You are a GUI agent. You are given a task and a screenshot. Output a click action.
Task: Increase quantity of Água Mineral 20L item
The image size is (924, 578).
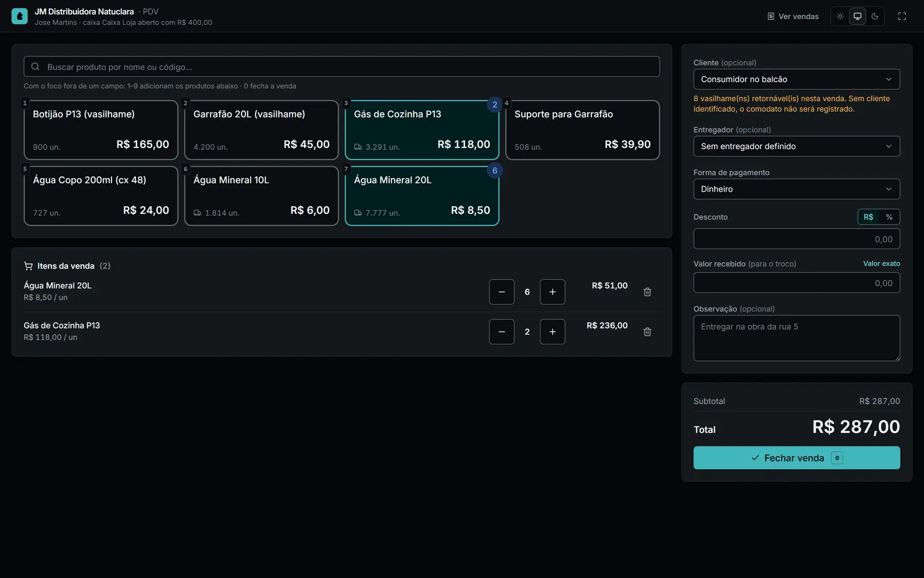click(x=552, y=292)
